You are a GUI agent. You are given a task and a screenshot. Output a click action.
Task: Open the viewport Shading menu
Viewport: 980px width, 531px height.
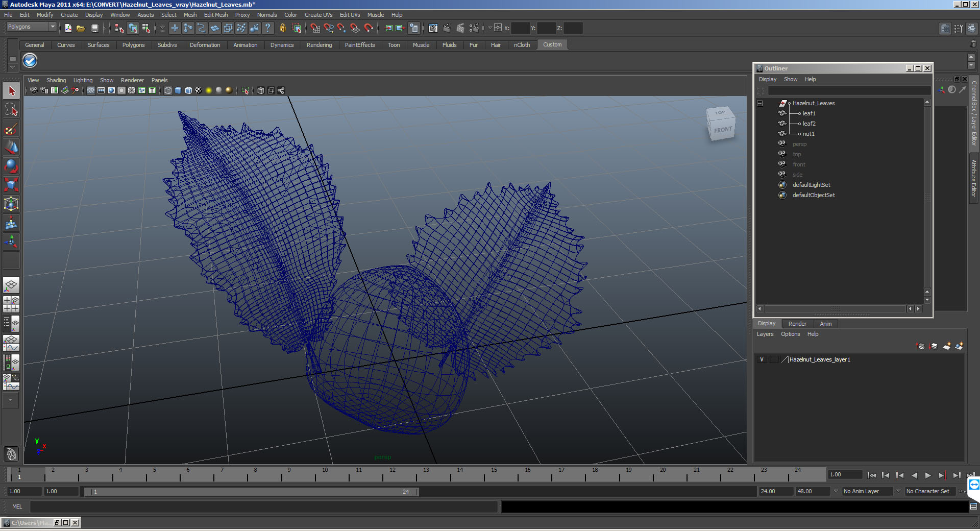tap(56, 80)
